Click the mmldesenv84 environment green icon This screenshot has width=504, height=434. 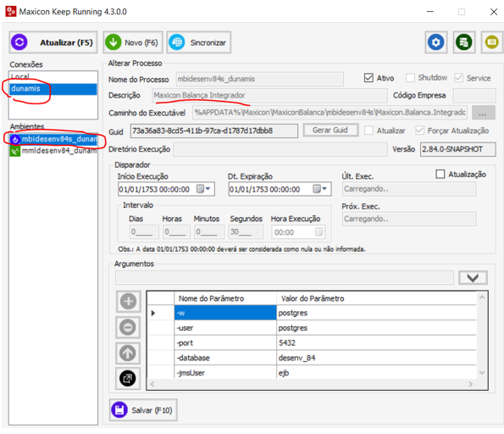coord(14,151)
